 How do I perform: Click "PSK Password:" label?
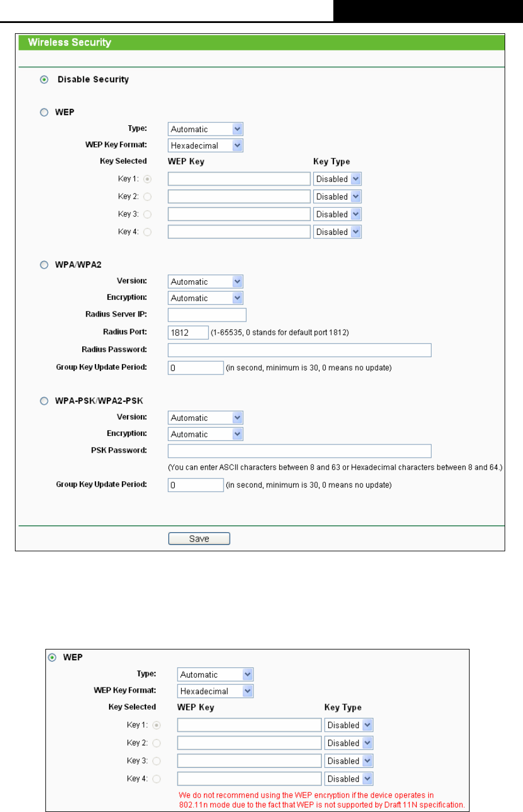(x=119, y=450)
